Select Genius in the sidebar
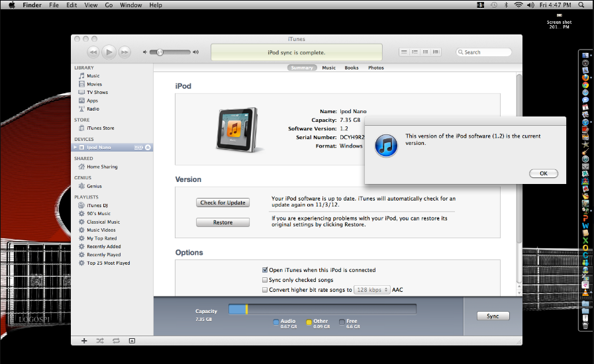 point(94,186)
